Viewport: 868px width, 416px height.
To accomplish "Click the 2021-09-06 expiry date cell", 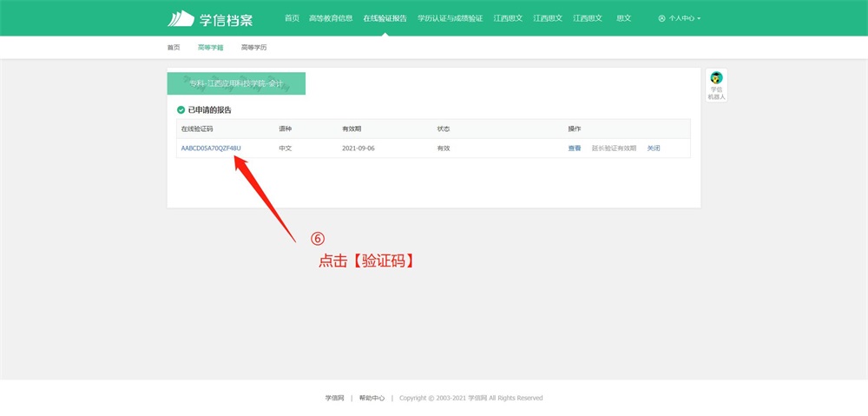I will 358,149.
